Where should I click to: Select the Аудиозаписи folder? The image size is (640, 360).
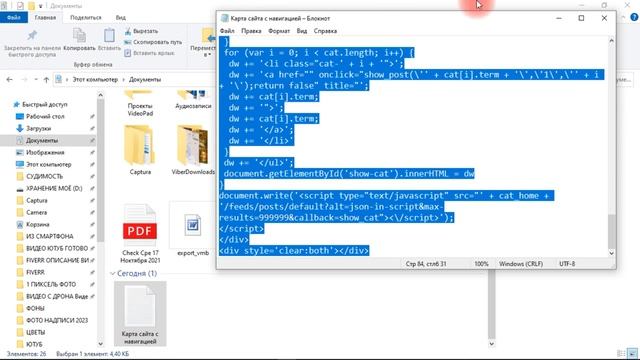pos(193,100)
